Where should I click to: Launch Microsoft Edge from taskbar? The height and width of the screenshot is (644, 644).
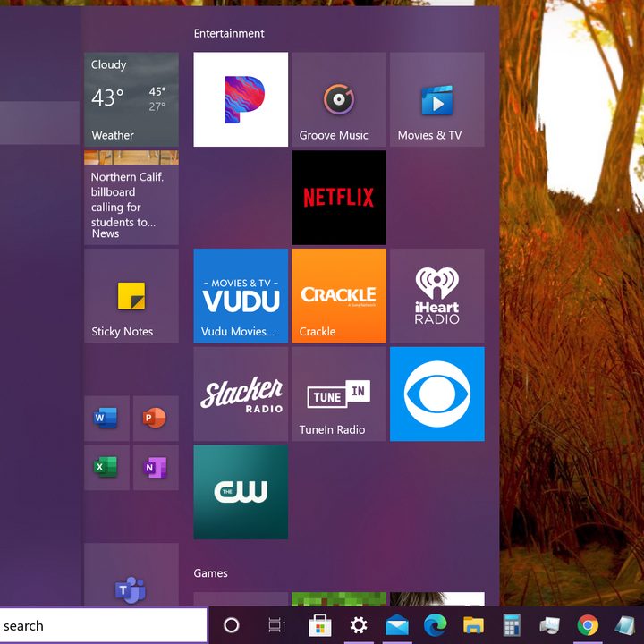click(435, 625)
